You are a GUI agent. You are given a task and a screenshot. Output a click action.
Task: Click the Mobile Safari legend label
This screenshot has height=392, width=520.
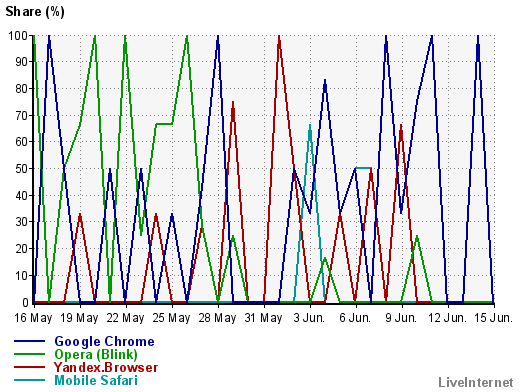(96, 380)
